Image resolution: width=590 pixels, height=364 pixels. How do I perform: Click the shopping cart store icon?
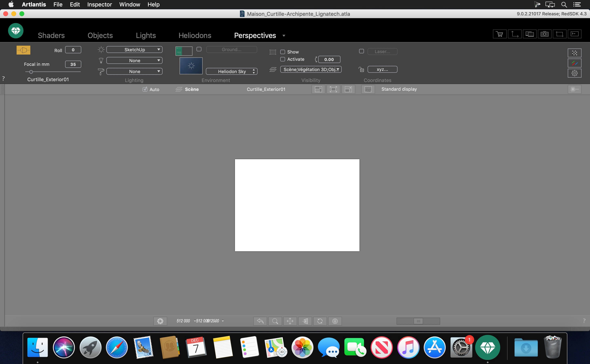[500, 34]
